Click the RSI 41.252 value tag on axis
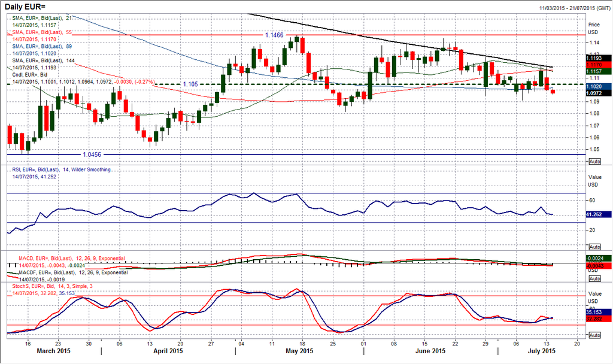 (x=599, y=214)
